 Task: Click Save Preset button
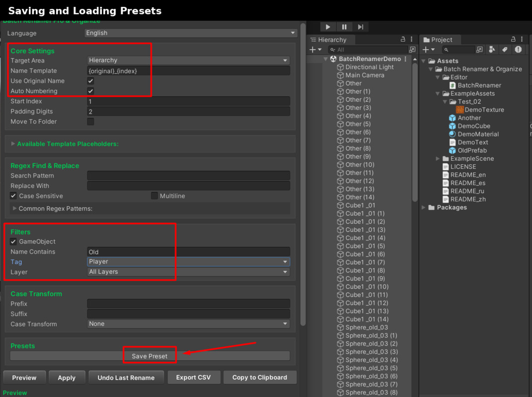click(x=150, y=356)
